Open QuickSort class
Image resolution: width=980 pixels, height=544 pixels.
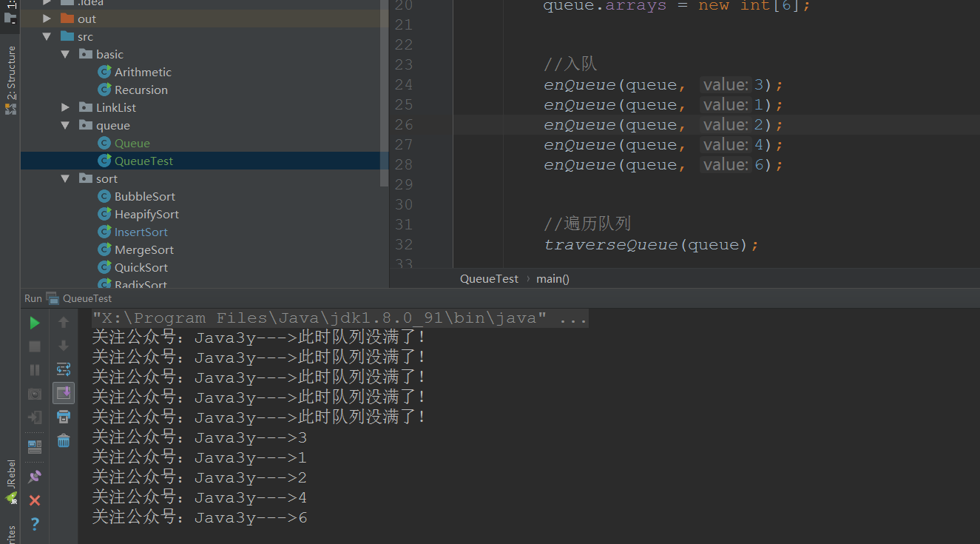point(141,267)
